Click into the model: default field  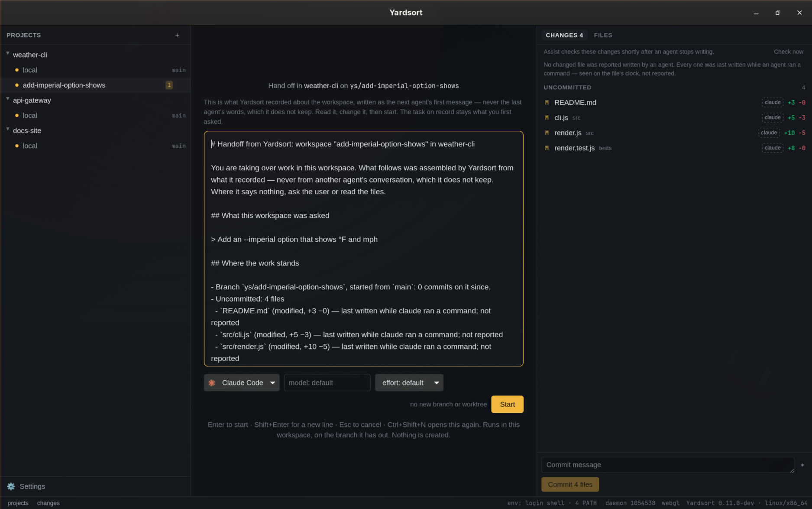tap(327, 383)
